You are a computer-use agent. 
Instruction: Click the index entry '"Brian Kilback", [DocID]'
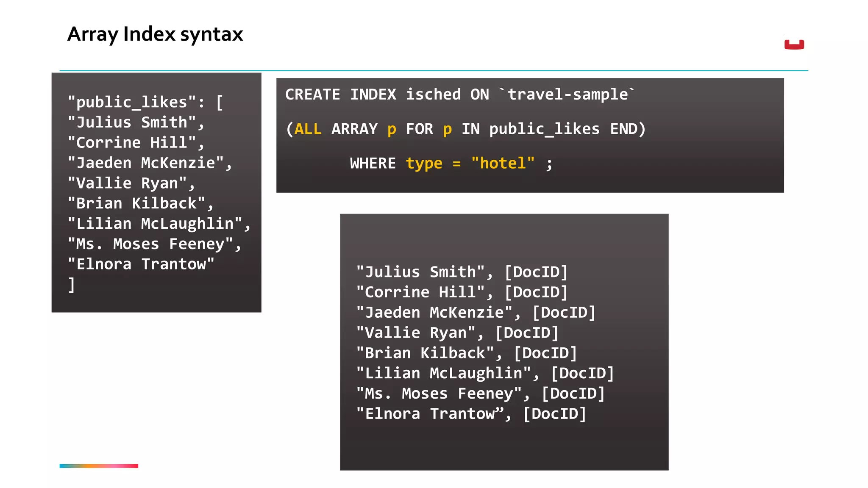[x=467, y=354]
